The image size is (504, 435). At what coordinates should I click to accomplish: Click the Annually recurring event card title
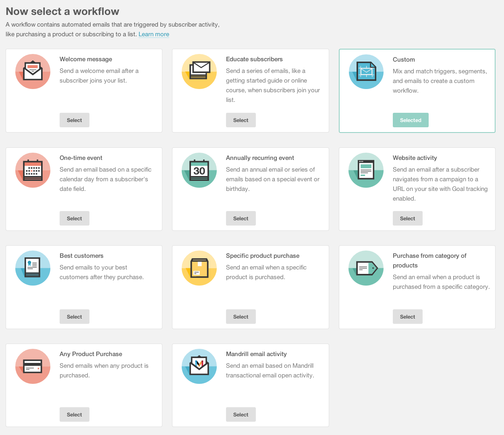(260, 158)
